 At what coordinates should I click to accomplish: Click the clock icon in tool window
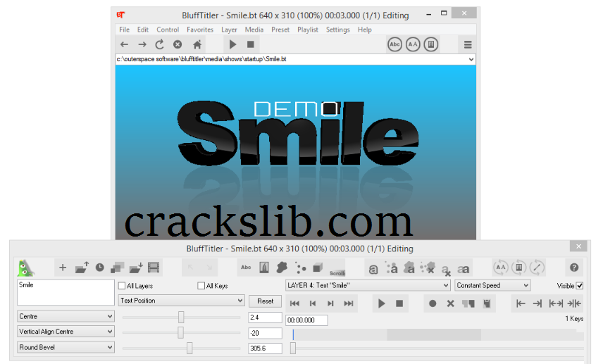tap(99, 268)
